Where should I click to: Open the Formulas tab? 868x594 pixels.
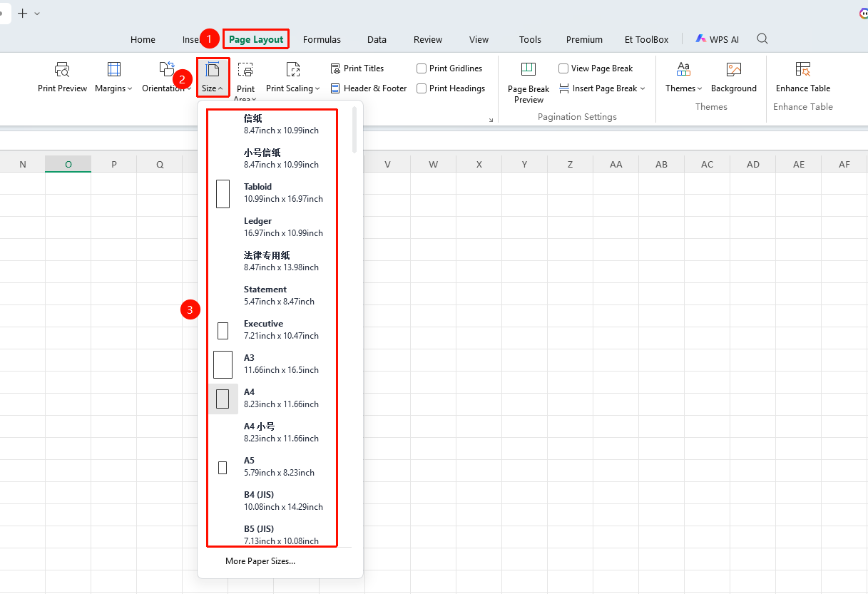pos(322,39)
